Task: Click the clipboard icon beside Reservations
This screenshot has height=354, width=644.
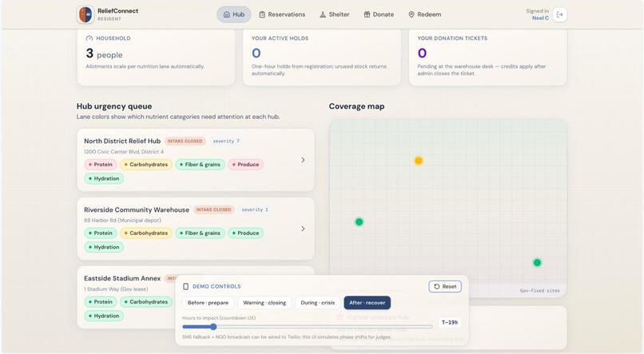Action: [262, 14]
